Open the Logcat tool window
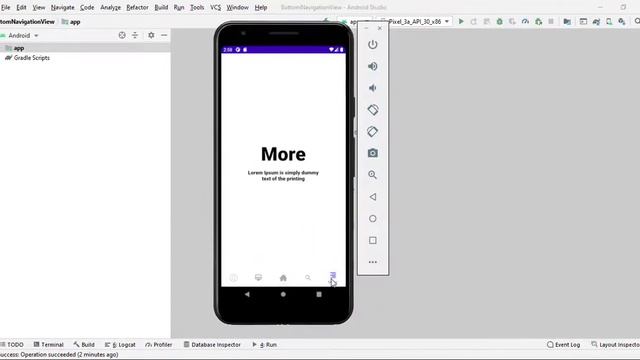This screenshot has width=640, height=360. (120, 345)
